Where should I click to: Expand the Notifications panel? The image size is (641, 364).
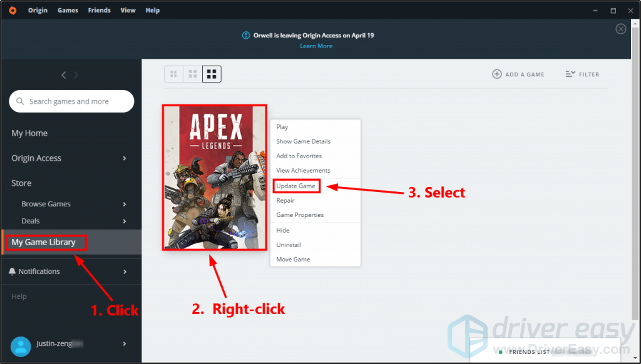[125, 271]
